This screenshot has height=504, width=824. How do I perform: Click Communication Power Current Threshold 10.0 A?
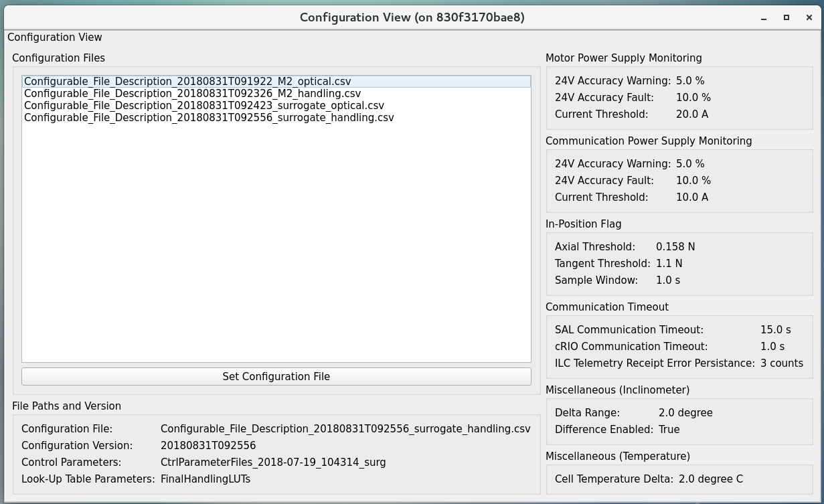coord(692,197)
